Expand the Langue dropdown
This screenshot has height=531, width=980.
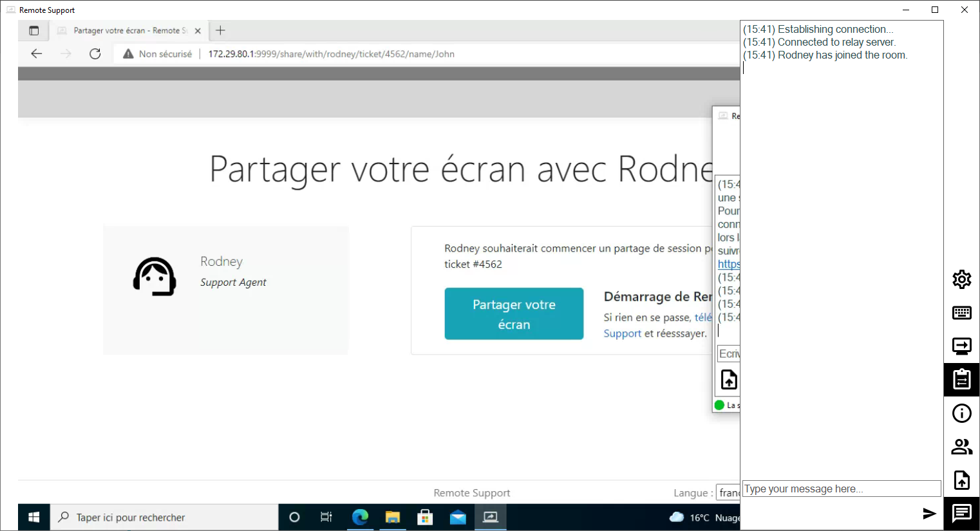tap(728, 493)
